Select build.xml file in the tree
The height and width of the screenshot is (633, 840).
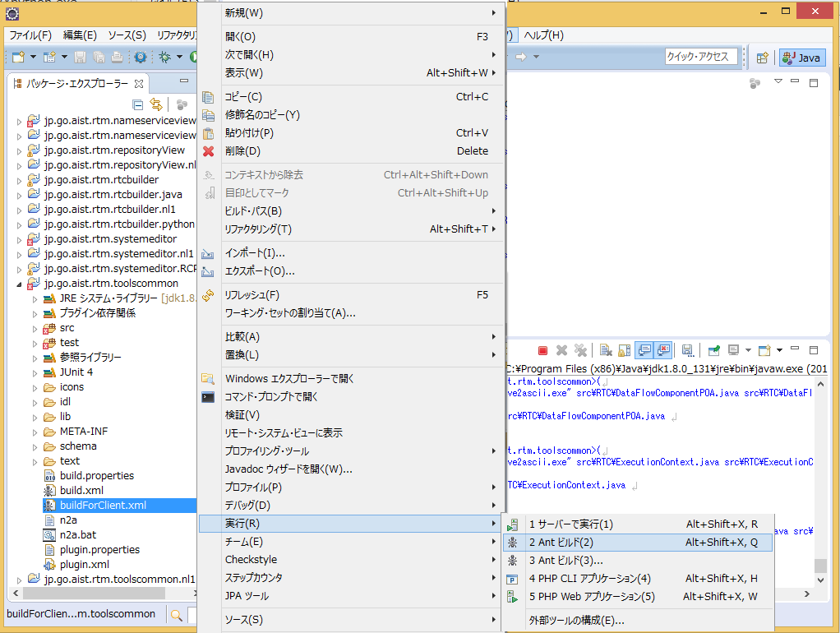81,491
